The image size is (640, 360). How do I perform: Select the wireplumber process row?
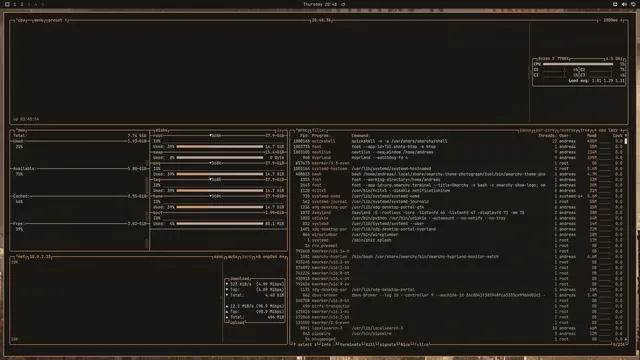tap(458, 235)
